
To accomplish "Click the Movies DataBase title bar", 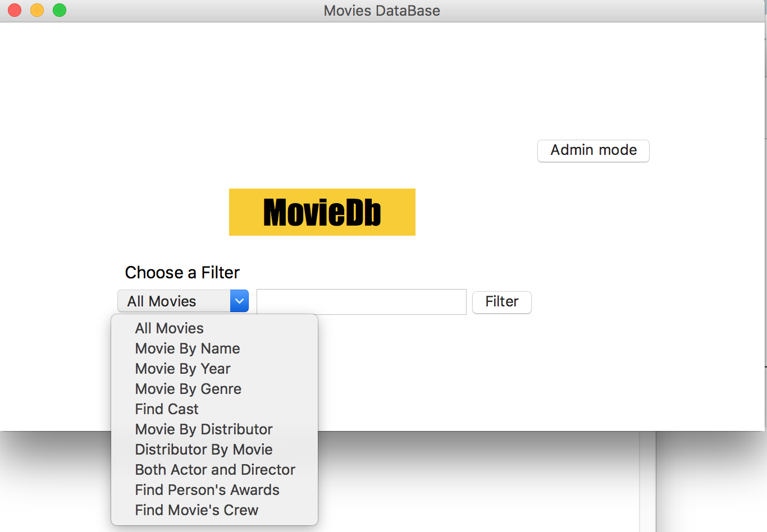I will pyautogui.click(x=382, y=10).
